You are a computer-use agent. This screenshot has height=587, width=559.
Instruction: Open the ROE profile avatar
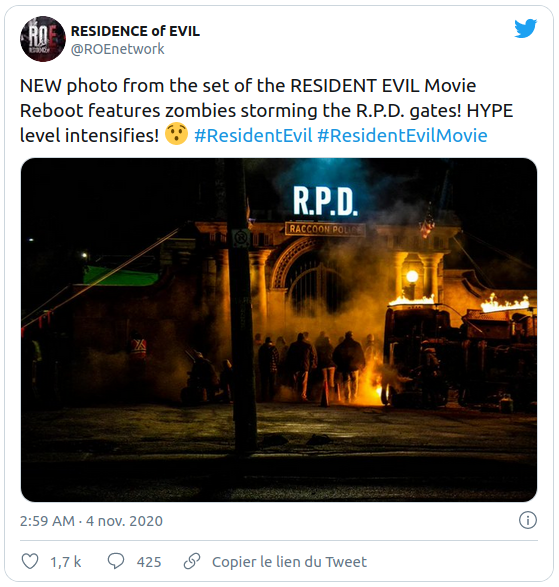click(x=43, y=39)
